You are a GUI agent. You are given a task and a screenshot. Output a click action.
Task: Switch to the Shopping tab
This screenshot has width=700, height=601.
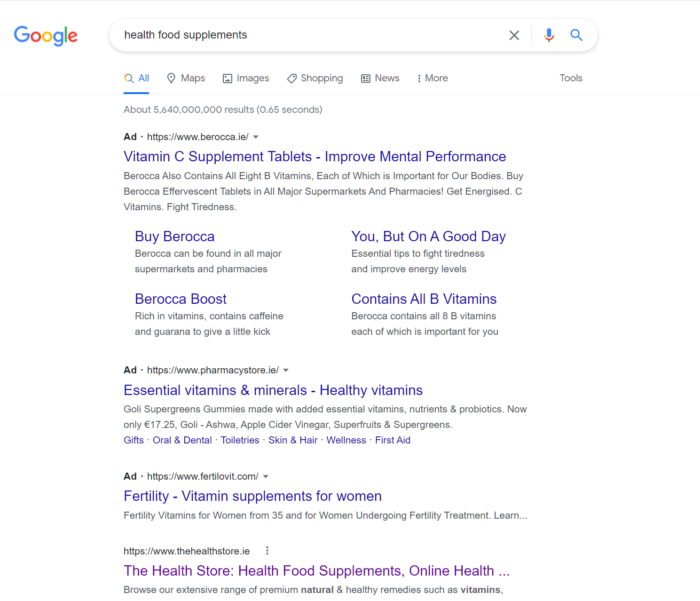(x=315, y=79)
